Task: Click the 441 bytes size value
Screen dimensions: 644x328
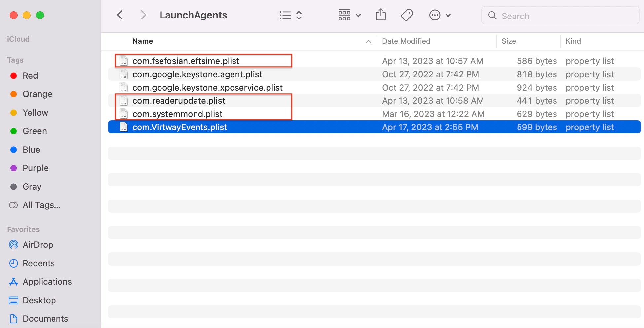Action: point(537,101)
